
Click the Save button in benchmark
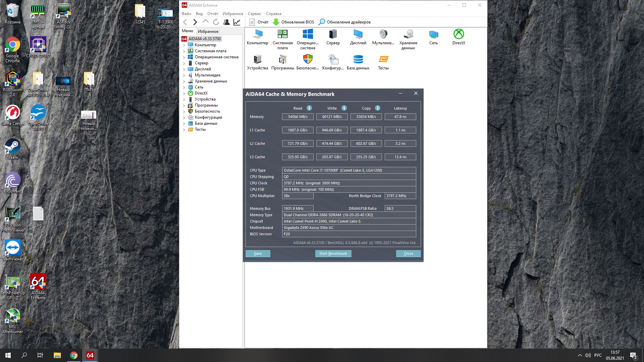tap(258, 253)
